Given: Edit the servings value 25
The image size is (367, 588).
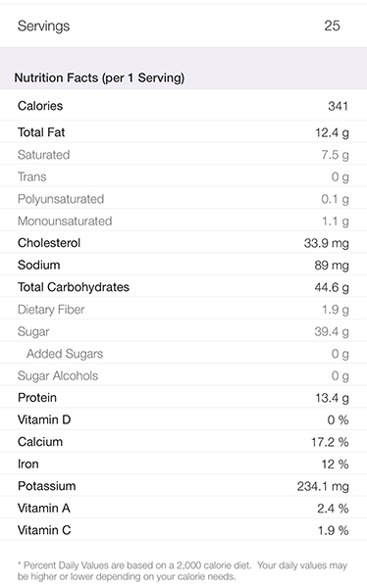Looking at the screenshot, I should tap(332, 25).
